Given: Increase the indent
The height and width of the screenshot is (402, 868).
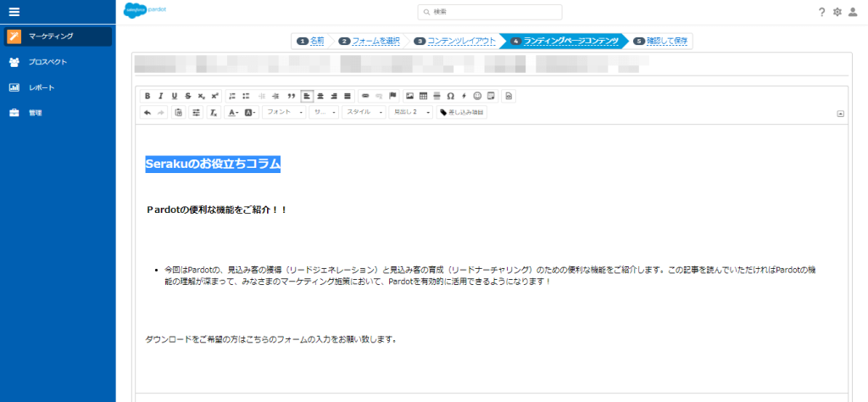Looking at the screenshot, I should click(275, 96).
